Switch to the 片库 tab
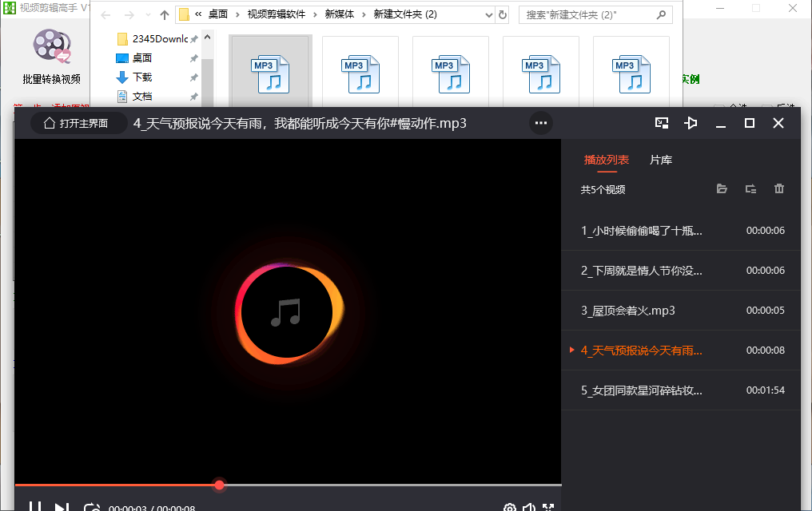The height and width of the screenshot is (511, 812). click(x=661, y=160)
